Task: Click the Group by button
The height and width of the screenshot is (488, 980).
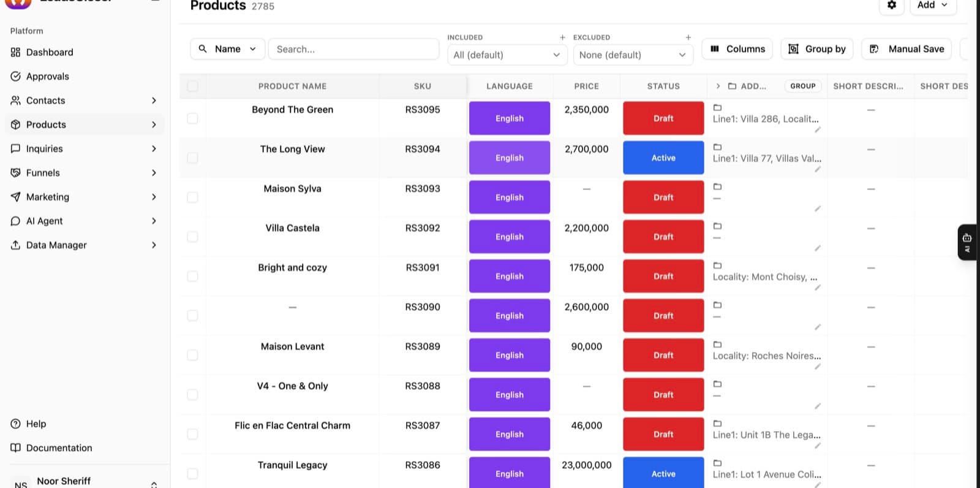Action: tap(817, 49)
